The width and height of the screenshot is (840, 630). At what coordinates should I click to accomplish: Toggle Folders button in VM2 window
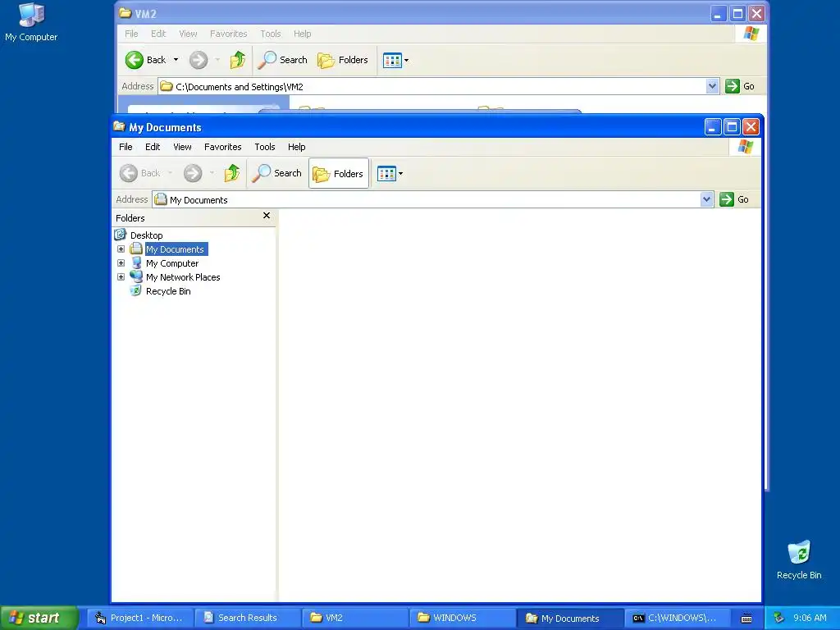343,60
